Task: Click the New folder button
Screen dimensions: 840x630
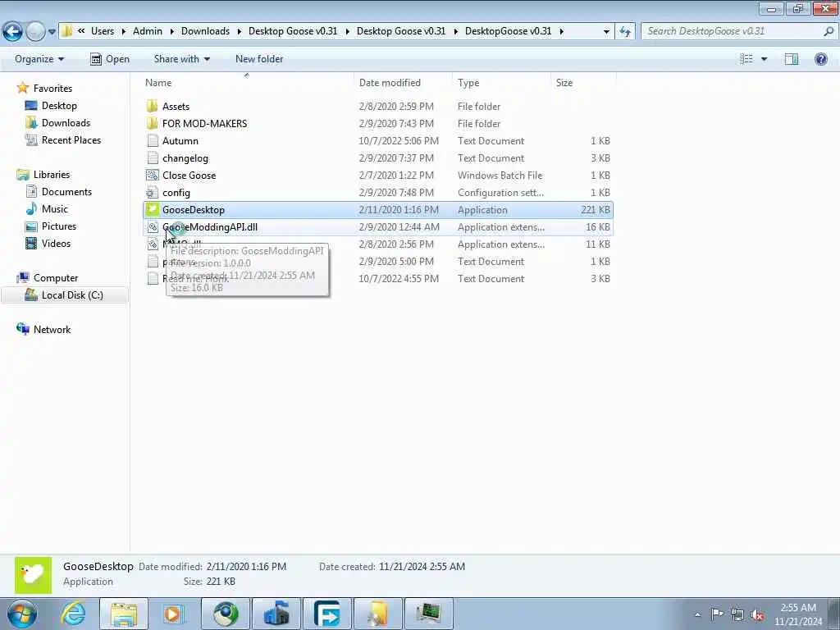Action: point(259,59)
